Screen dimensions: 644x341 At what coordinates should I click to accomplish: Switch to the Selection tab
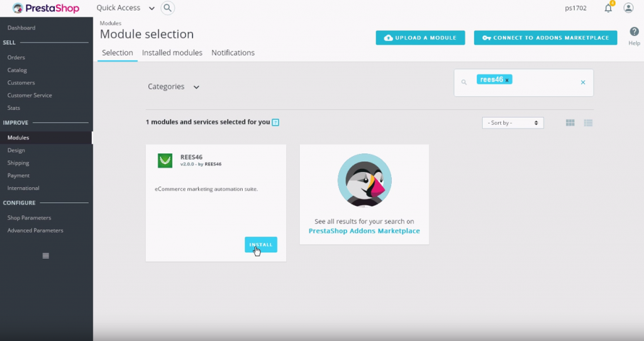tap(118, 53)
